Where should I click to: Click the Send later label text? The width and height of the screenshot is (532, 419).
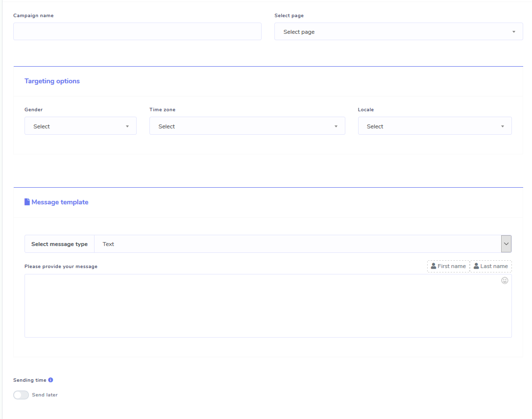click(45, 395)
